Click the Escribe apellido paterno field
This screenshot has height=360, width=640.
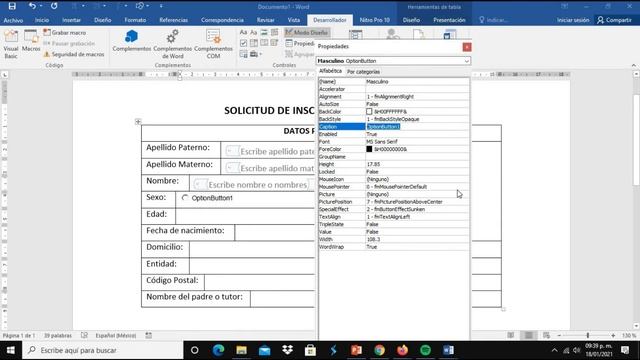click(271, 151)
